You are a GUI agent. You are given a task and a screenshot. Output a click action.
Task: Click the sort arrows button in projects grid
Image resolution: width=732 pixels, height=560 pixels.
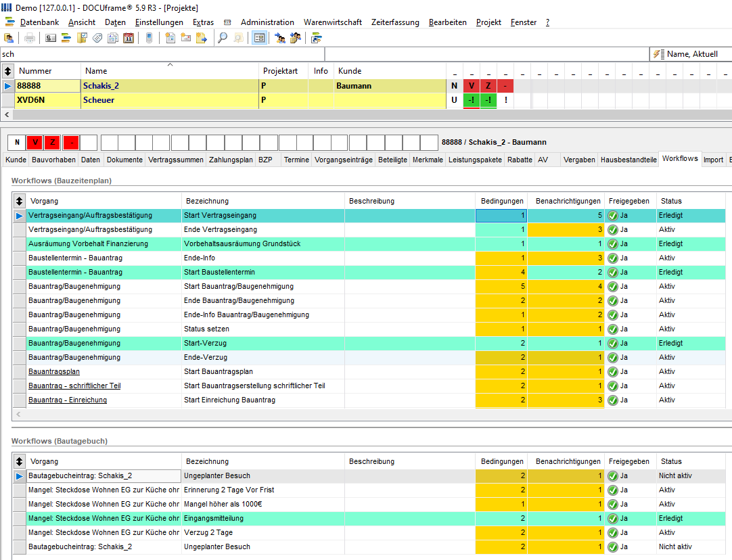[7, 71]
